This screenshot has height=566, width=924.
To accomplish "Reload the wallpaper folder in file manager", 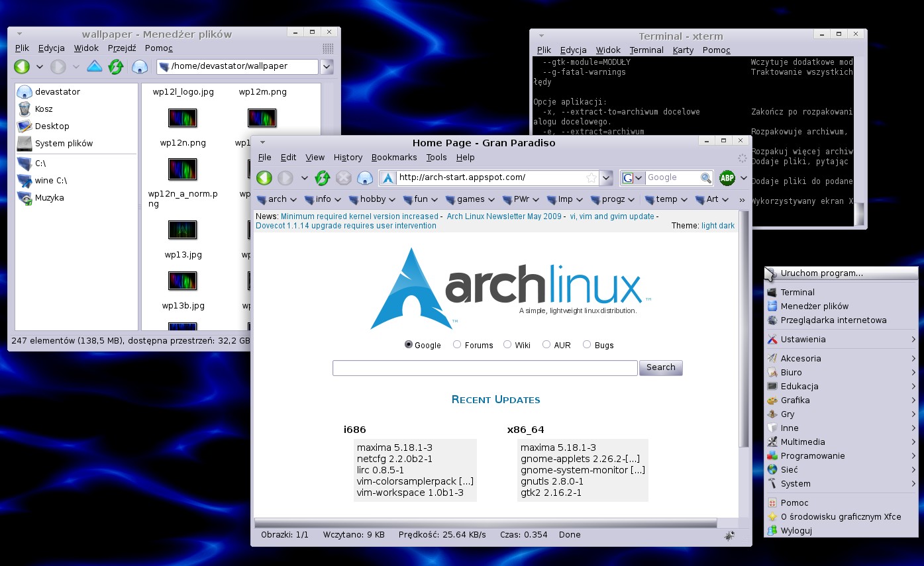I will [116, 66].
